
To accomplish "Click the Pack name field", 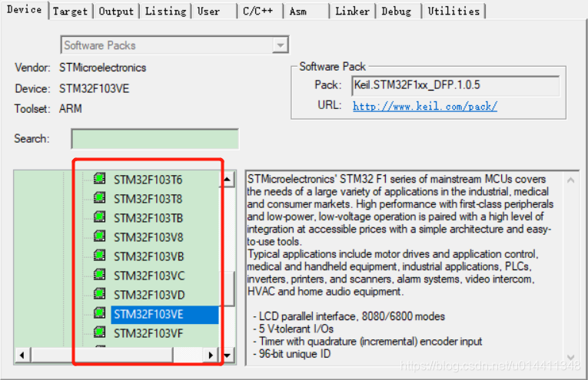I will click(x=456, y=85).
